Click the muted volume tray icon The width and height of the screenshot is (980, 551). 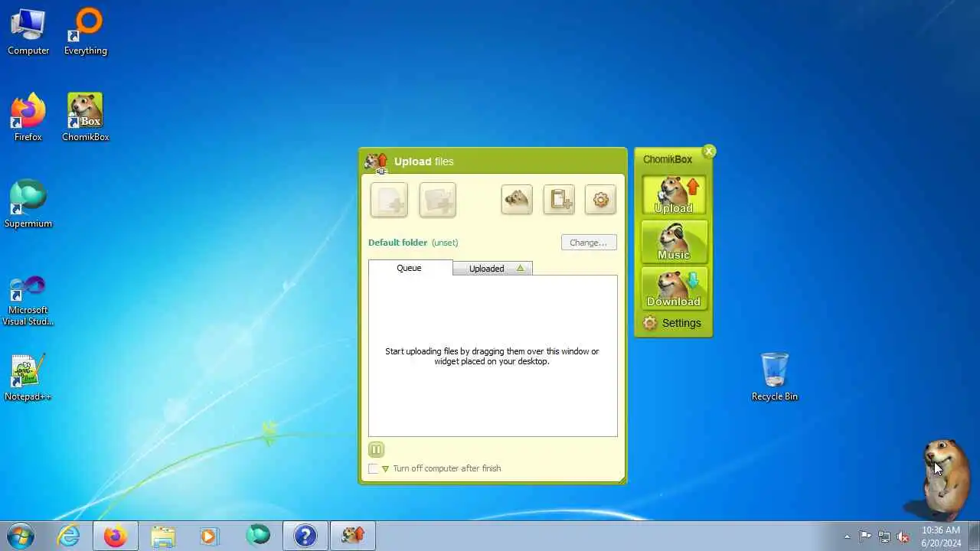903,536
